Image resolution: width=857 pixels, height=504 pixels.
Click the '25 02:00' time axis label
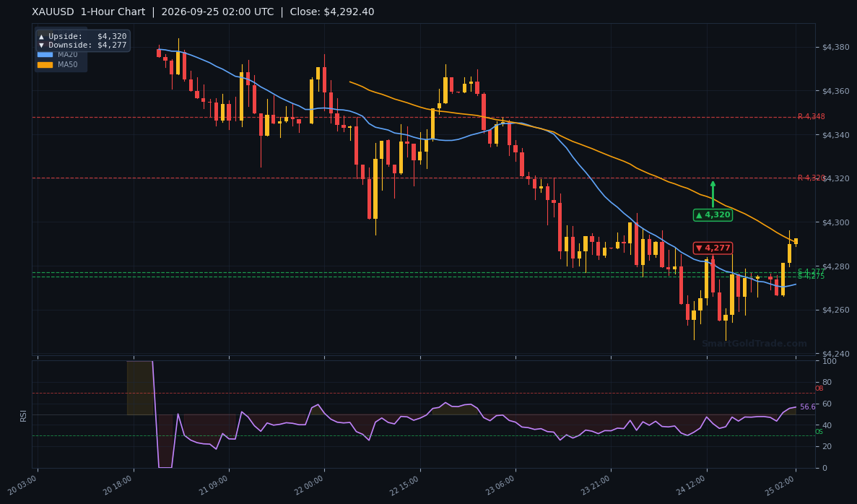click(781, 485)
